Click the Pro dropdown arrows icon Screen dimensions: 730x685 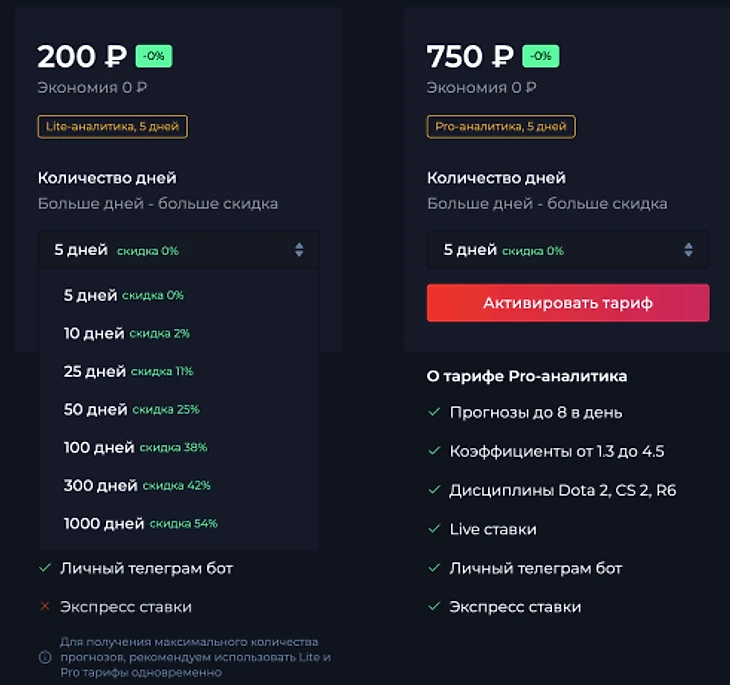click(688, 250)
